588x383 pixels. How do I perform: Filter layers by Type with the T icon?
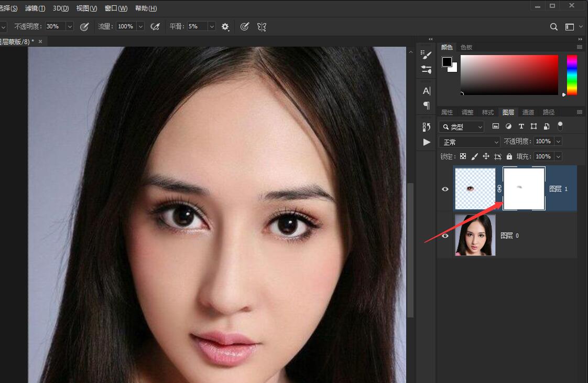521,126
